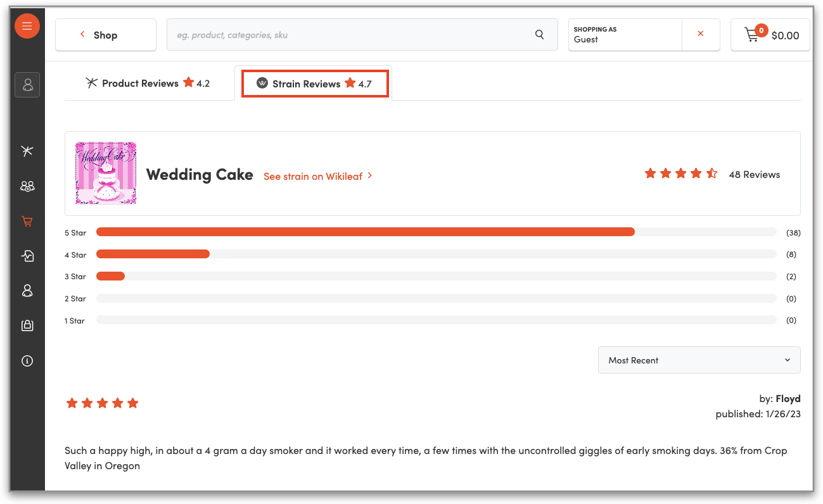Select the Strain Reviews tab
The image size is (823, 504).
315,84
